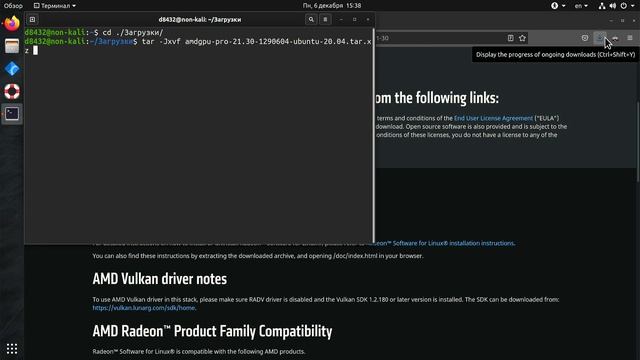
Task: Click the Firefox extension icon beside downloads
Action: coord(615,38)
